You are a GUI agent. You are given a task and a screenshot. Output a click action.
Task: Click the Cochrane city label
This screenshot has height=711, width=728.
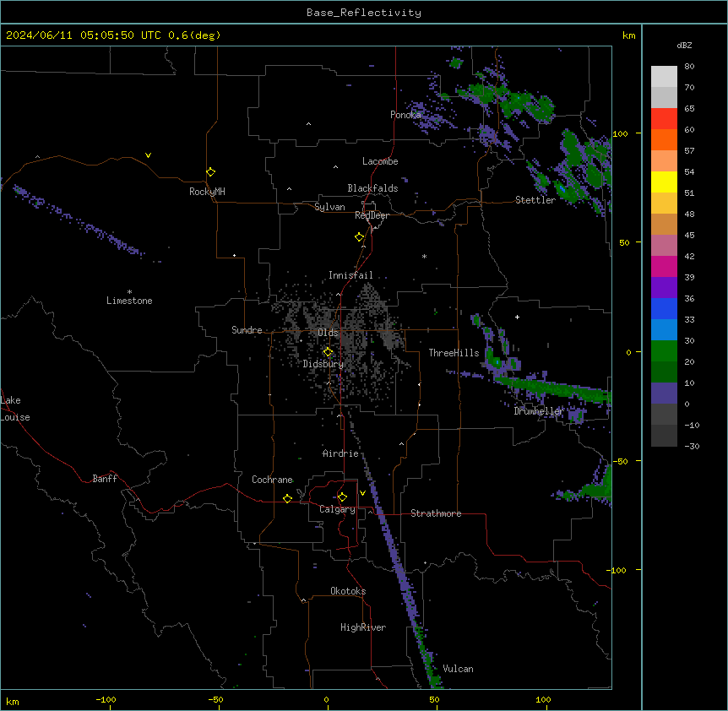click(272, 480)
